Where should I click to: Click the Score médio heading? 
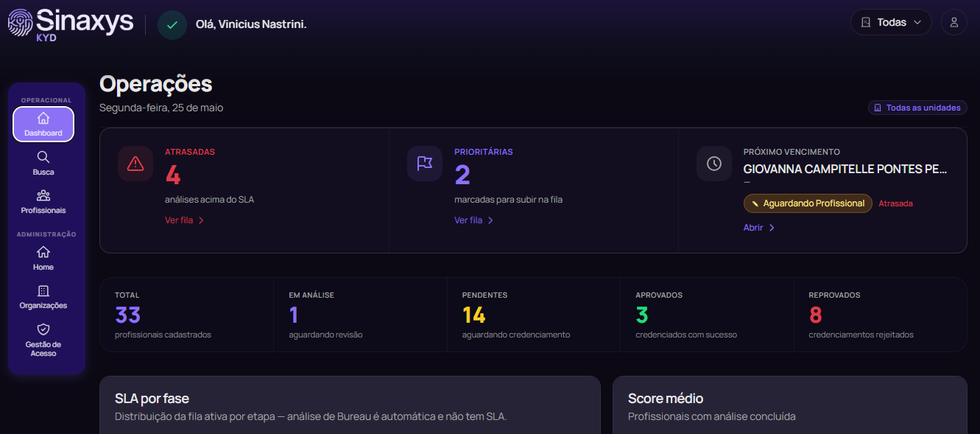point(666,399)
